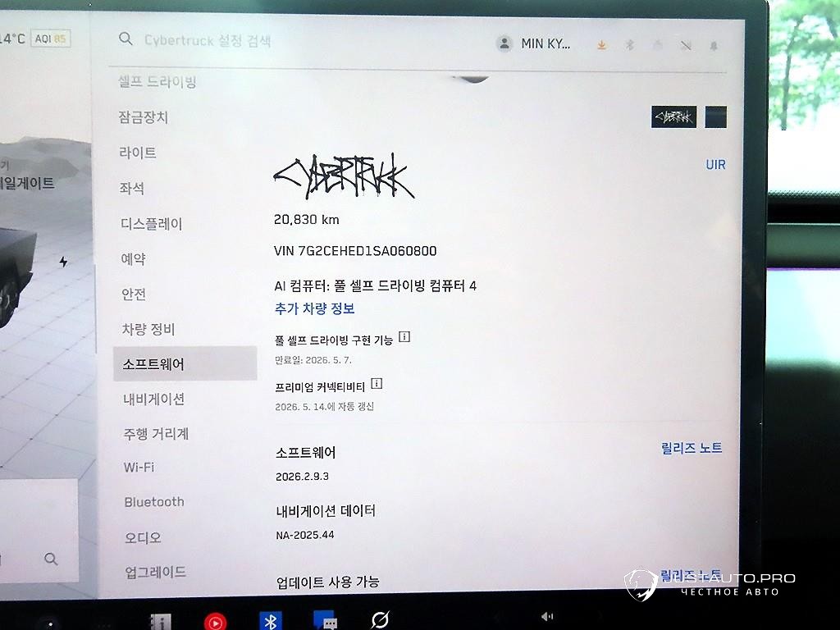Tap the search icon on the left card
This screenshot has width=840, height=630.
point(51,559)
